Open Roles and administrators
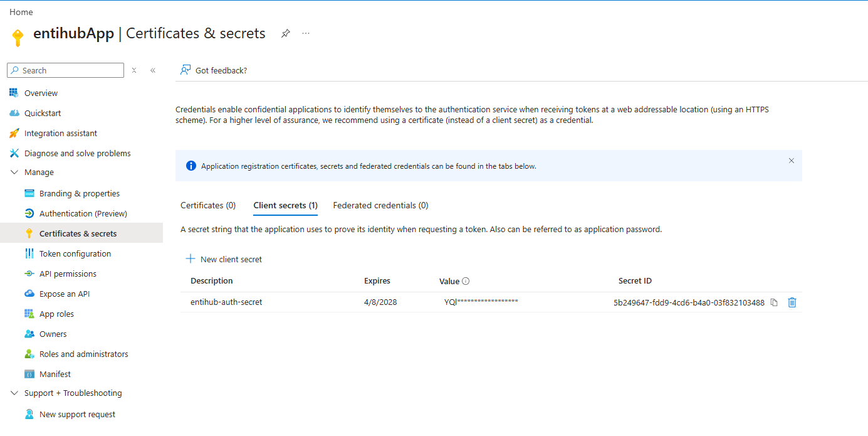868x436 pixels. pyautogui.click(x=84, y=354)
